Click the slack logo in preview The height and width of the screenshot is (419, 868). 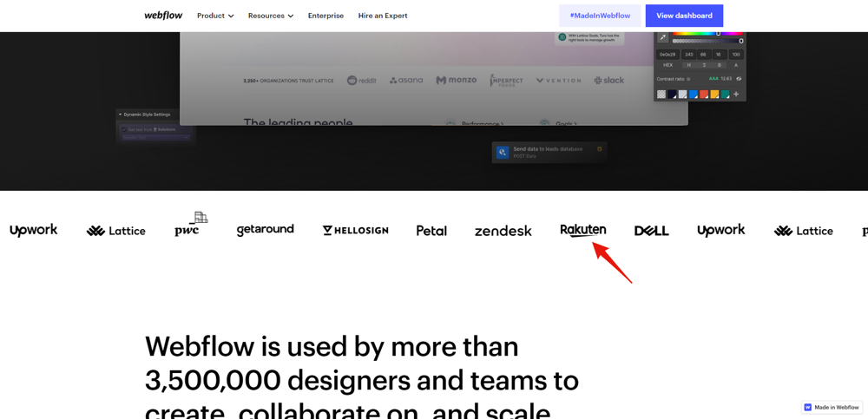point(609,81)
